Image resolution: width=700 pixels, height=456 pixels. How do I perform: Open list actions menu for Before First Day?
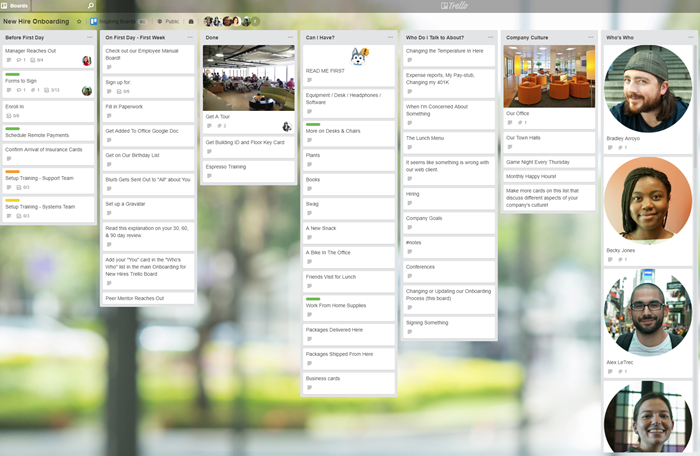tap(91, 37)
